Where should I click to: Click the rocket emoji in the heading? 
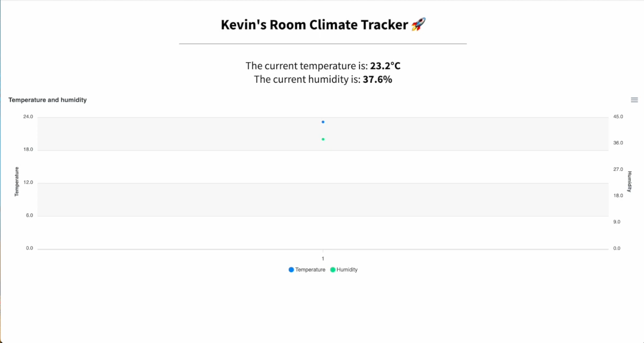pos(418,24)
